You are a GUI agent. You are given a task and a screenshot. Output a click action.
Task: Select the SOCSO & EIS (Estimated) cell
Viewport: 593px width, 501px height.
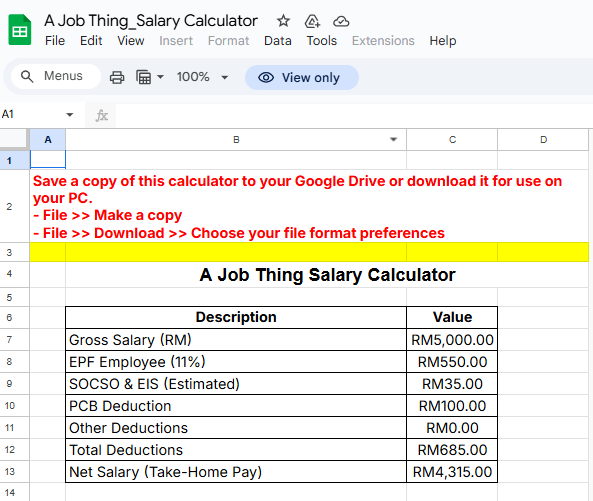click(x=236, y=383)
